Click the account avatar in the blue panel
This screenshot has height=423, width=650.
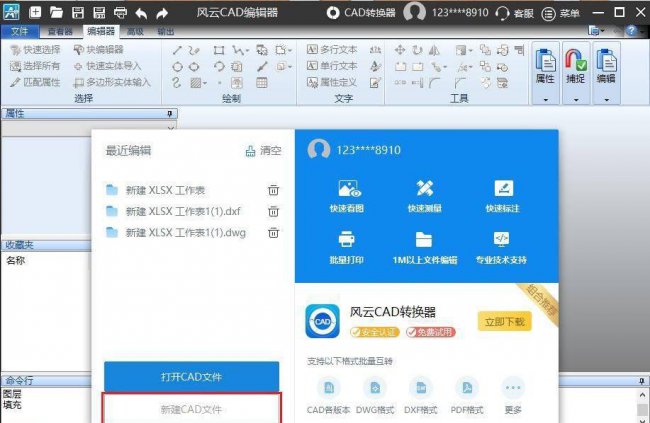[x=319, y=150]
